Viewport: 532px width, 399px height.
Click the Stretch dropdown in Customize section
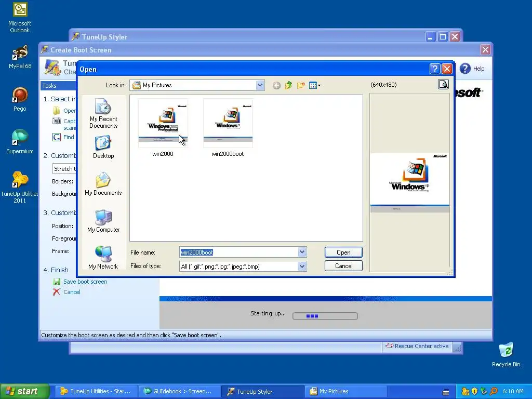click(64, 169)
